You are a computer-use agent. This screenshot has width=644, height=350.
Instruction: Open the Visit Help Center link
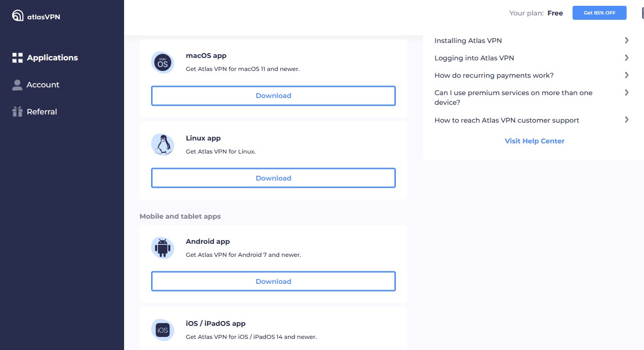(534, 141)
